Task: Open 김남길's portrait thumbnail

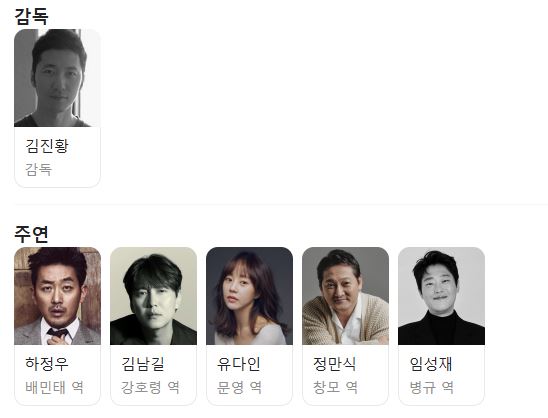Action: (x=153, y=296)
